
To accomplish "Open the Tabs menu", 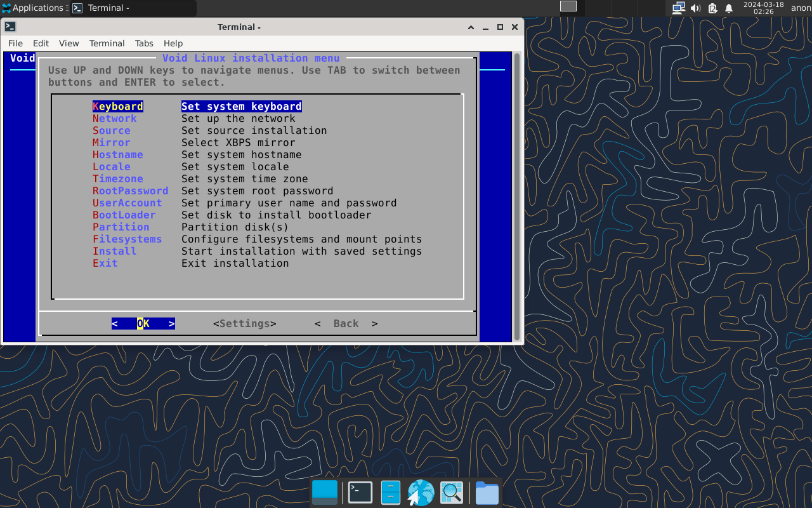I will (x=144, y=43).
